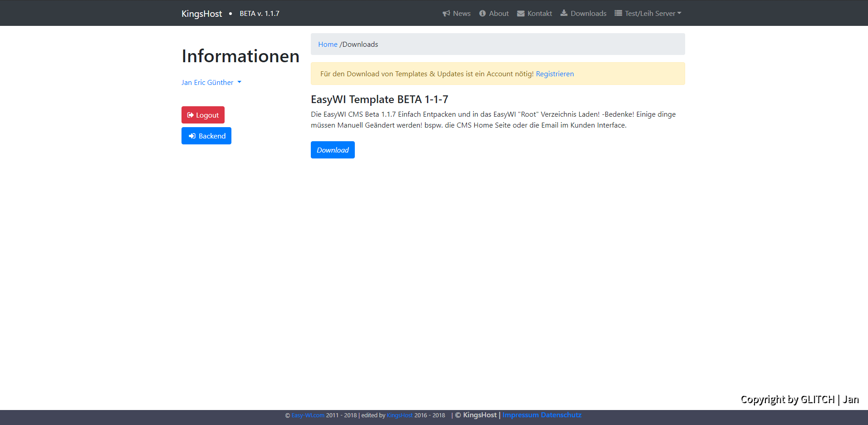Viewport: 868px width, 425px height.
Task: Click the KingsHost brand logo text
Action: (201, 14)
